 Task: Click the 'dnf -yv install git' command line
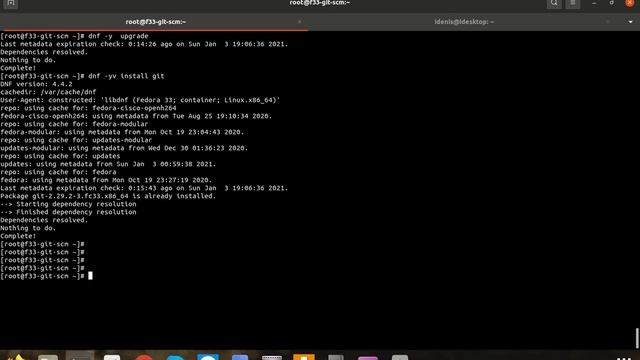point(82,76)
